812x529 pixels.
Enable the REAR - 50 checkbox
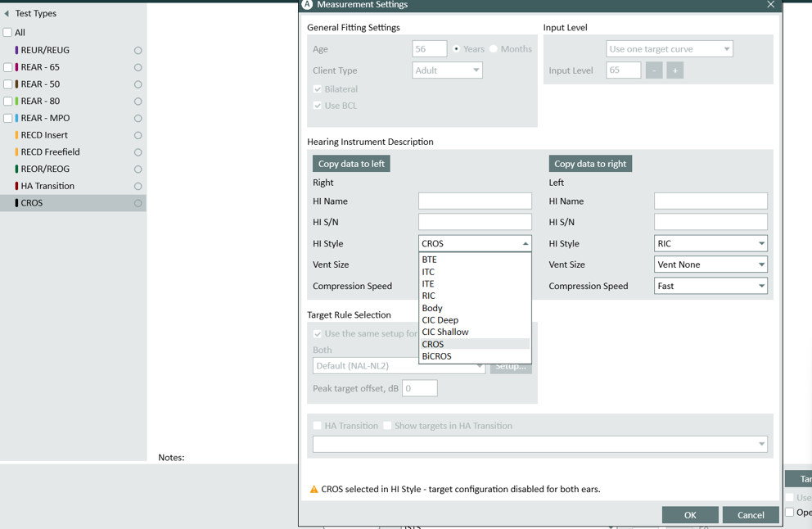point(7,84)
